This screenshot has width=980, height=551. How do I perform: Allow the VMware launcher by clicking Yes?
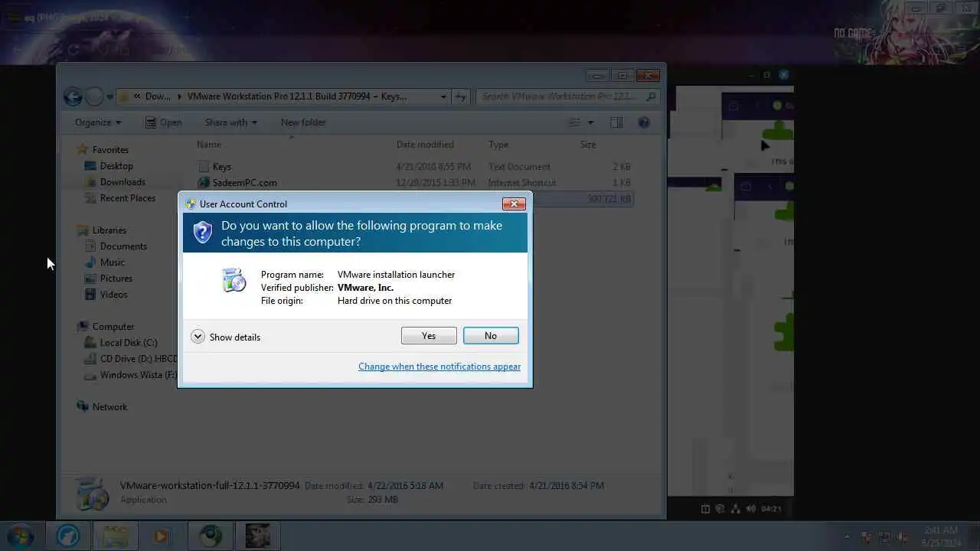click(429, 336)
